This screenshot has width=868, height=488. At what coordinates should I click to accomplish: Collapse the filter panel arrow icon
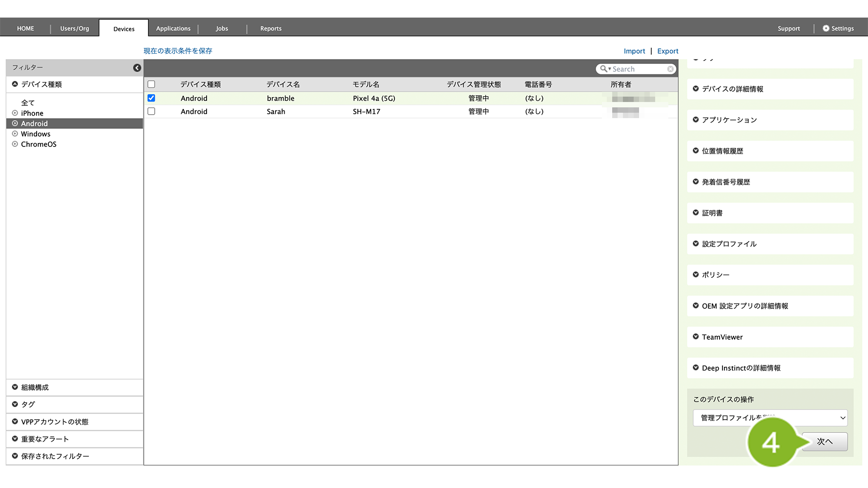137,68
